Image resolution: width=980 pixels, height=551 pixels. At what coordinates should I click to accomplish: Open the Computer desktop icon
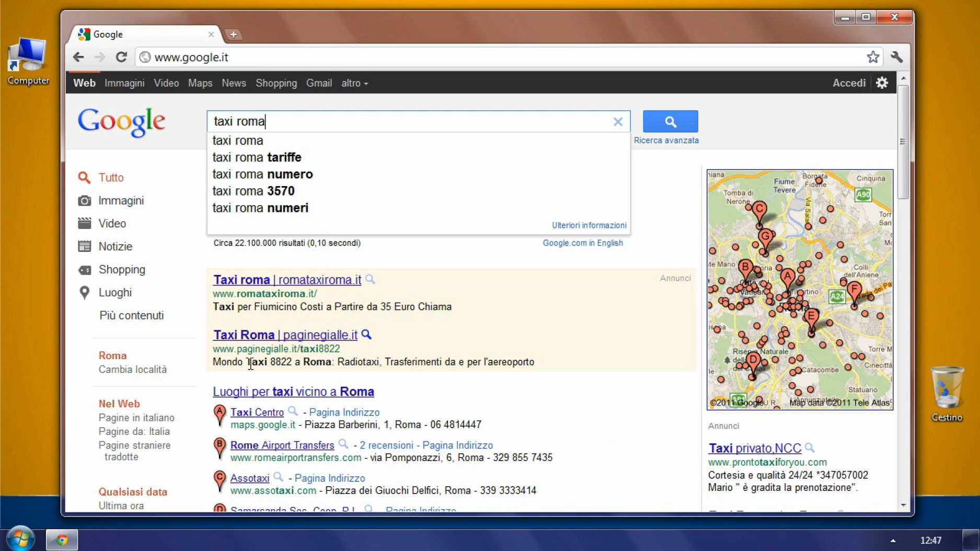(28, 61)
